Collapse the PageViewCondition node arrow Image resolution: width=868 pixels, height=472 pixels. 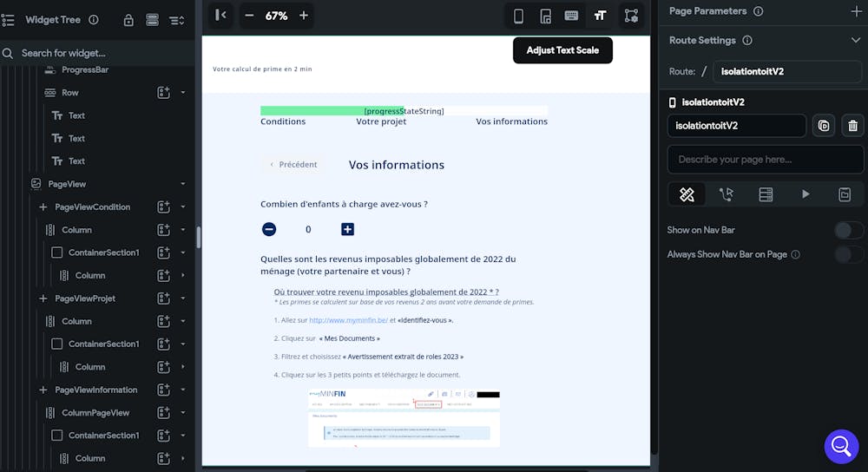(x=182, y=207)
